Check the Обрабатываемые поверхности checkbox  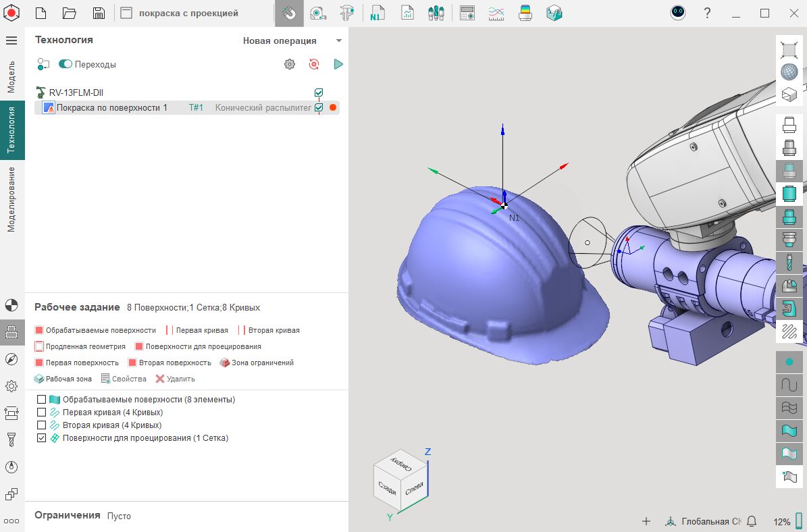coord(42,400)
